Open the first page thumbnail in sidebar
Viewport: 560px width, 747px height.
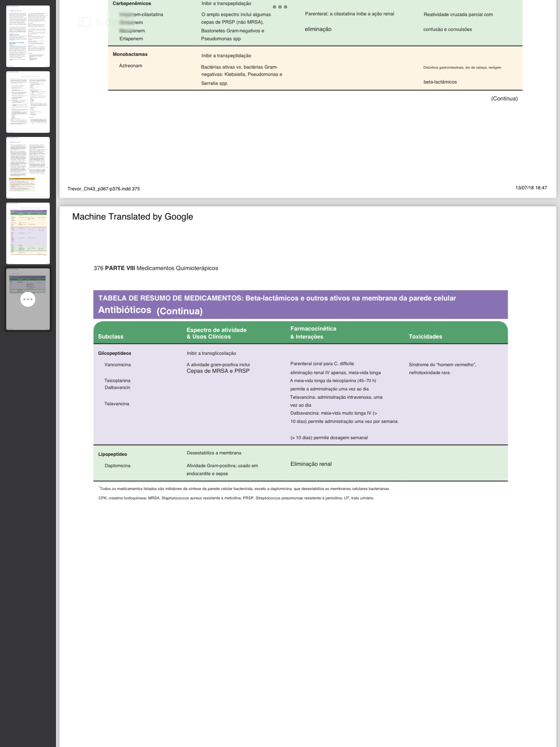(x=28, y=36)
